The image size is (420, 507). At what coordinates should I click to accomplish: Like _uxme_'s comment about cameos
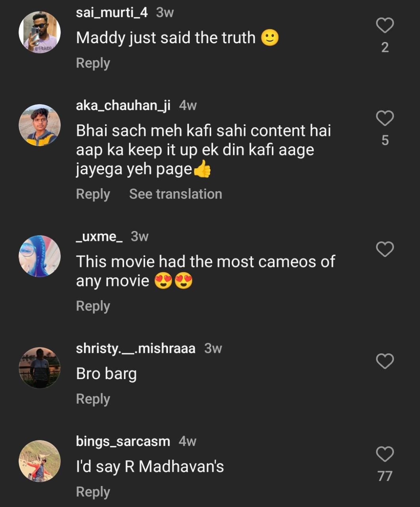pos(385,250)
